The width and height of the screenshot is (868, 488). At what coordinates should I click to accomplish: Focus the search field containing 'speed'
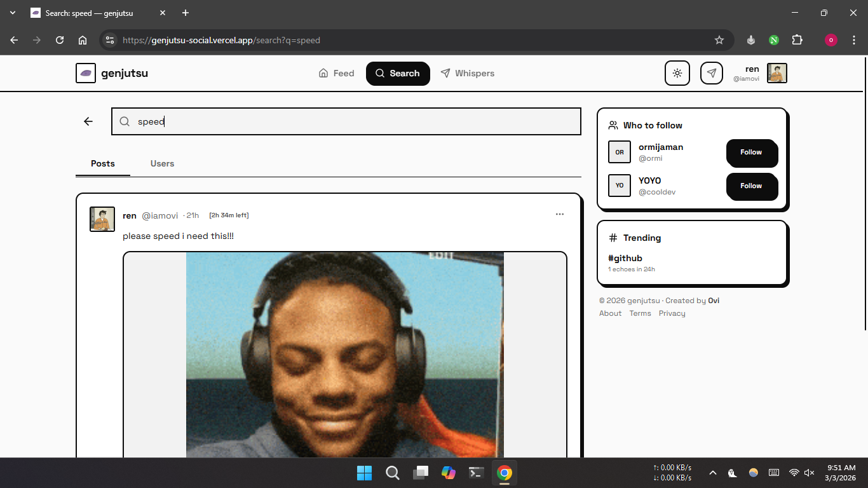tap(346, 121)
